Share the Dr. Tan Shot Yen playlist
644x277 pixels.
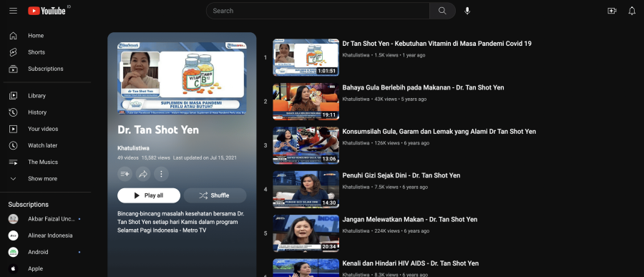tap(143, 174)
